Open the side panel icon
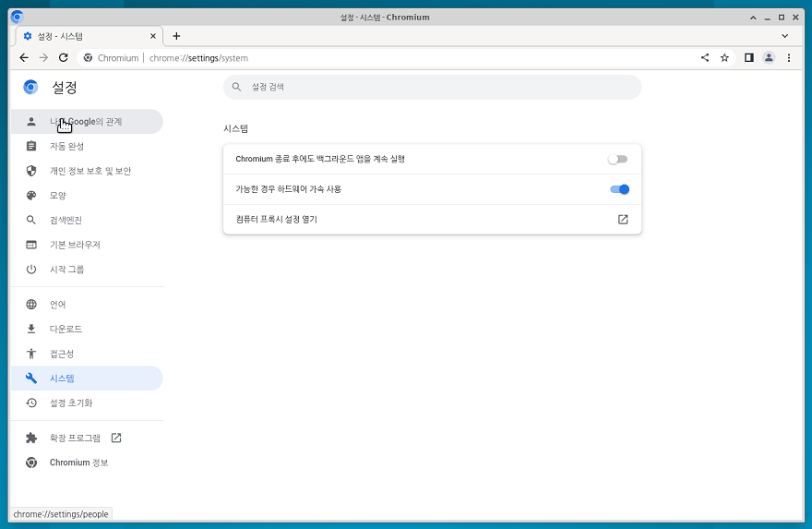Viewport: 812px width, 529px height. pos(749,57)
